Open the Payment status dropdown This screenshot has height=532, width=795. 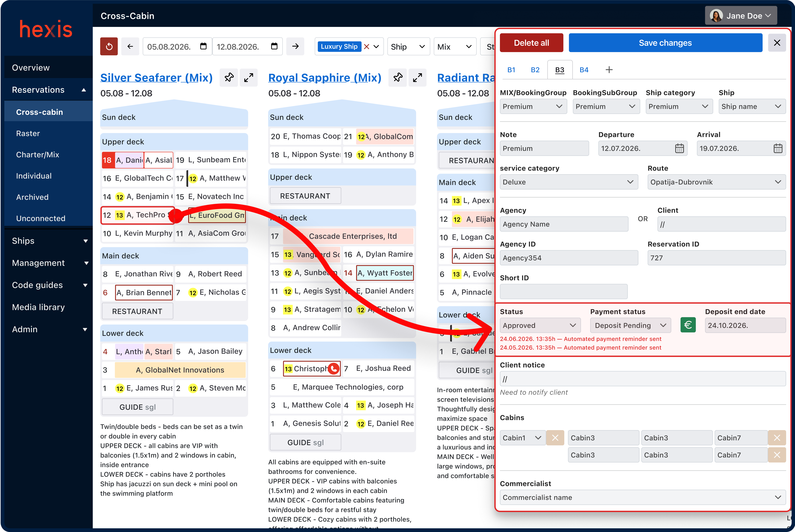pyautogui.click(x=630, y=325)
